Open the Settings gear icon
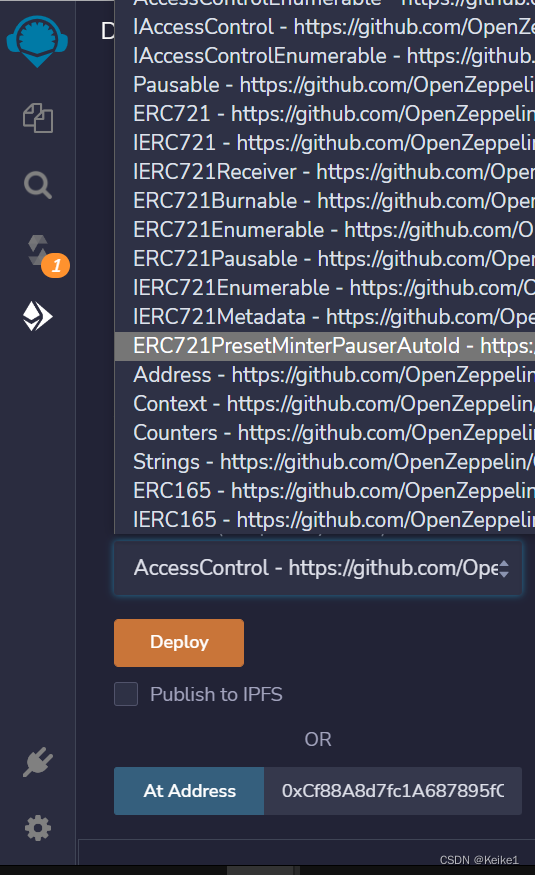This screenshot has height=875, width=535. point(38,828)
